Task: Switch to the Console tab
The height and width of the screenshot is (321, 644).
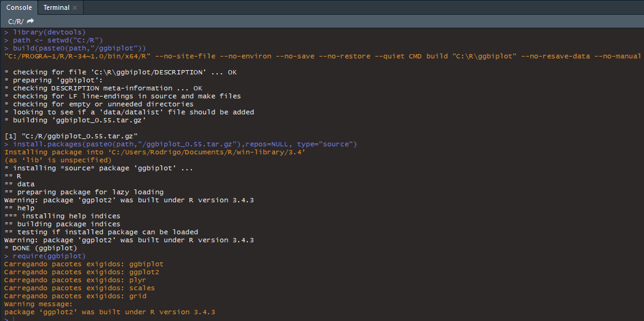Action: click(19, 7)
